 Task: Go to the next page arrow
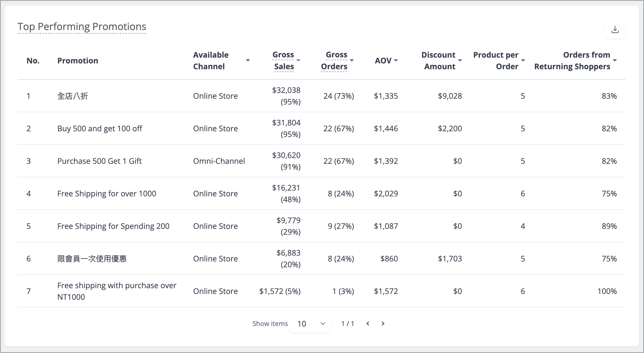pos(383,323)
